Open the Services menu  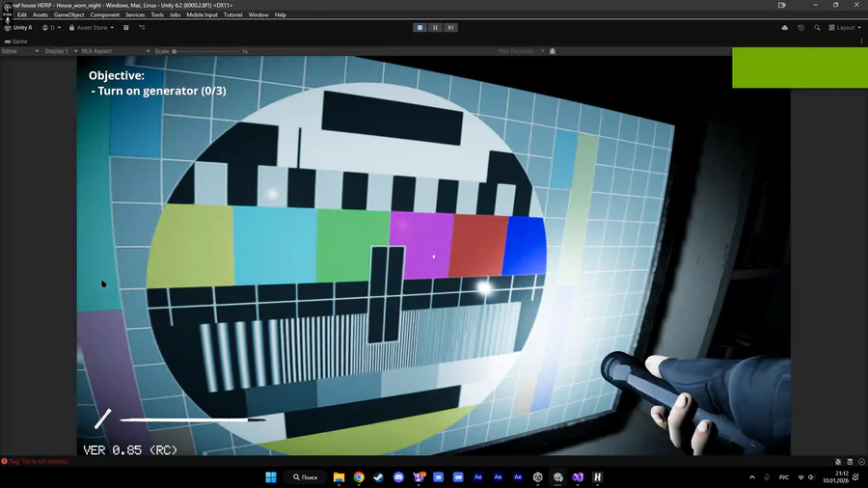pos(135,14)
